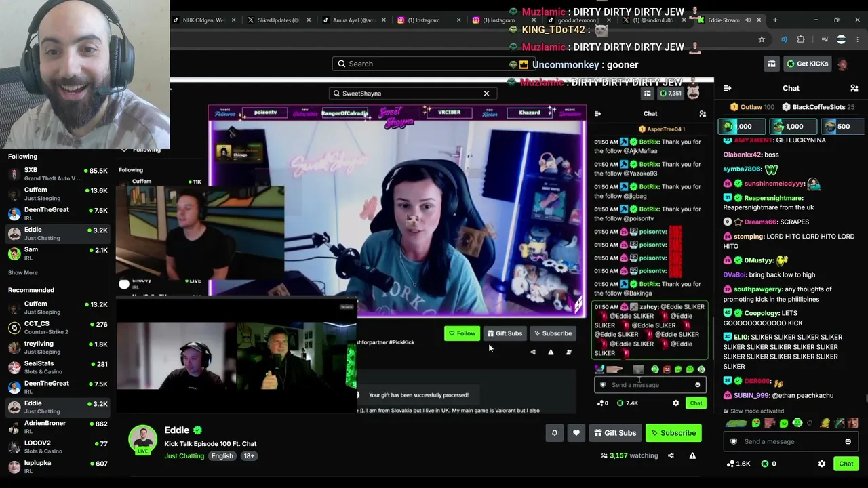Screen dimensions: 868x488
Task: Collapse the inner stream chat panel
Action: click(x=597, y=114)
